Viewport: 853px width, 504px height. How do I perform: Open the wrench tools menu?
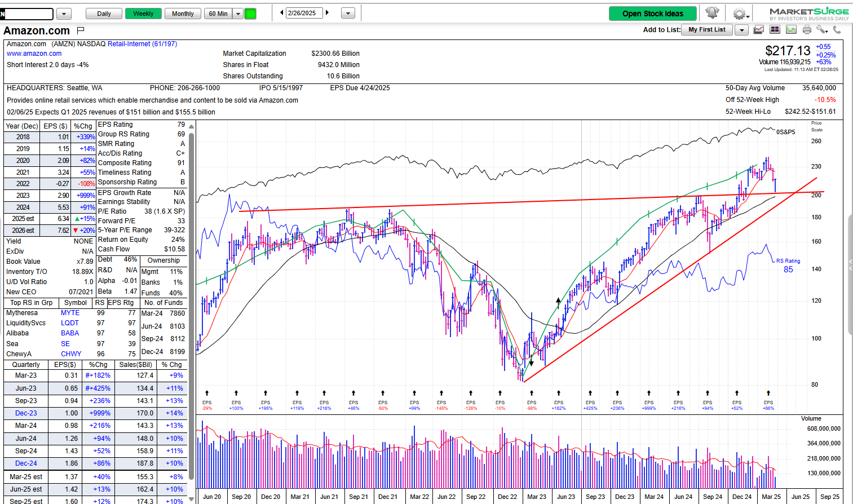(x=822, y=30)
